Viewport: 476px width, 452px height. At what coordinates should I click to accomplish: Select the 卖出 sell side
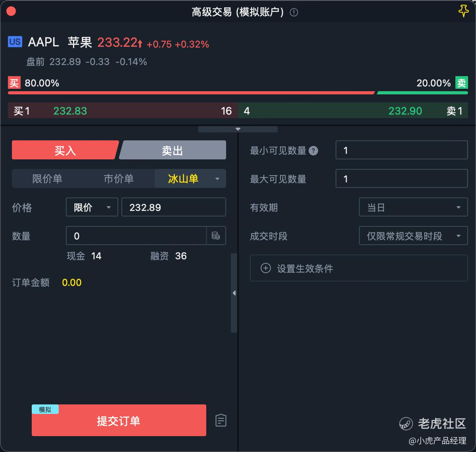(x=173, y=150)
